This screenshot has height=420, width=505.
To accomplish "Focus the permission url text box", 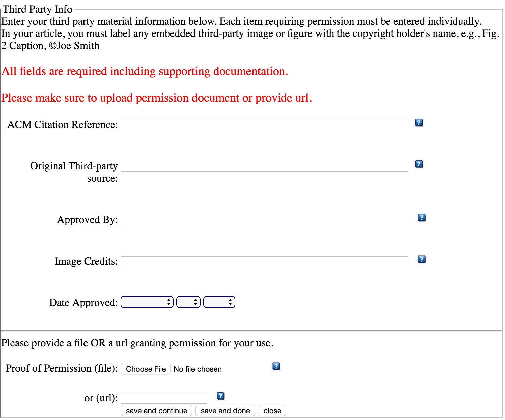I will click(164, 398).
